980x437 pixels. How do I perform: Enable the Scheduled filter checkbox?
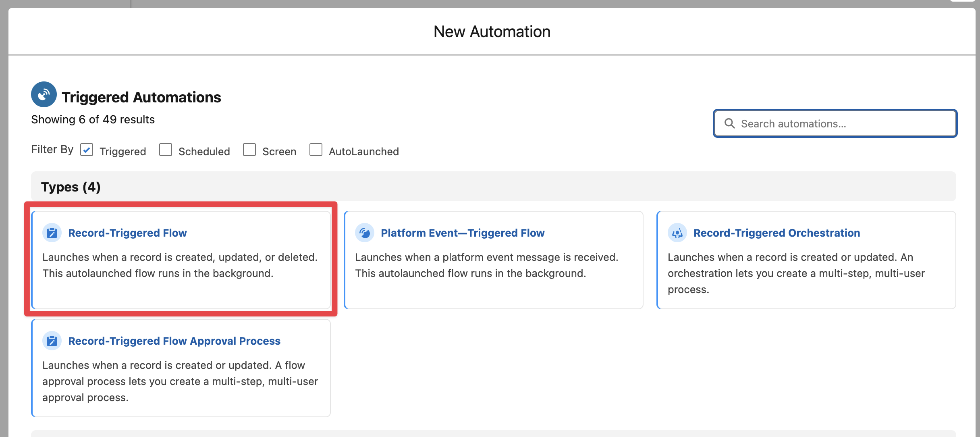166,150
